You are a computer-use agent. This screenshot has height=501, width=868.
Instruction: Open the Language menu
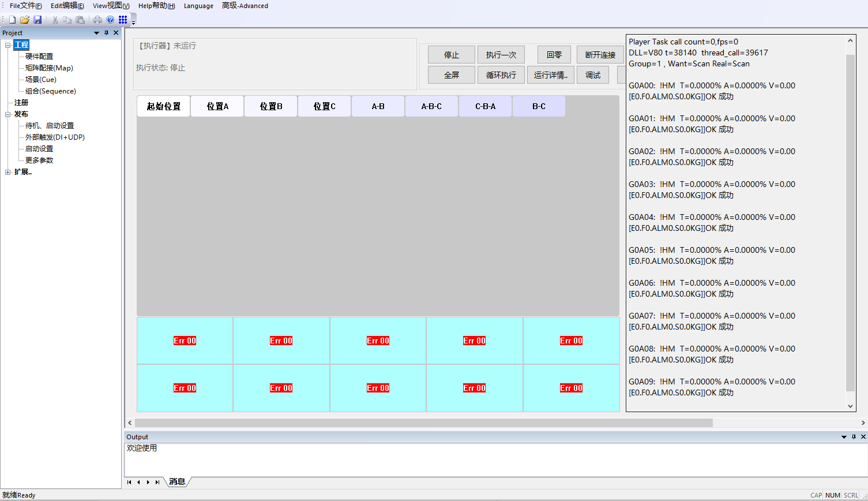[x=198, y=6]
